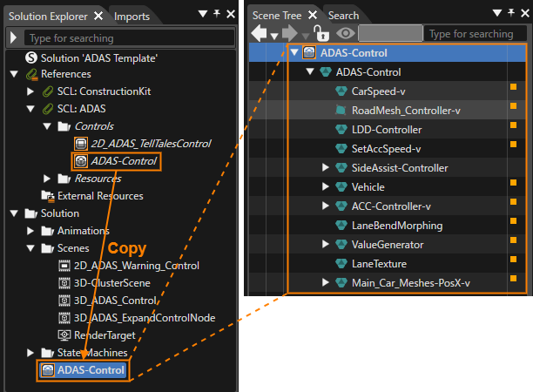Screen dimensions: 533x392
Task: Toggle the orange marker on CarSpeed-v row
Action: [x=513, y=87]
